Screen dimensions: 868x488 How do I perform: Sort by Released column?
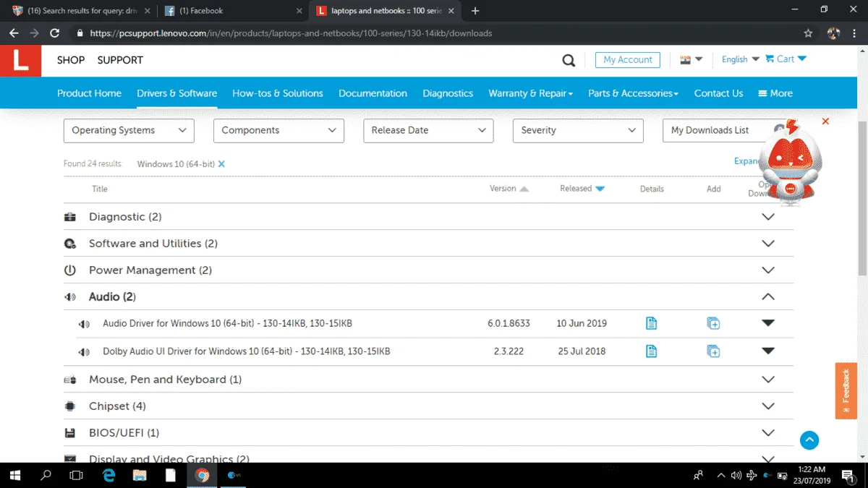(x=582, y=189)
